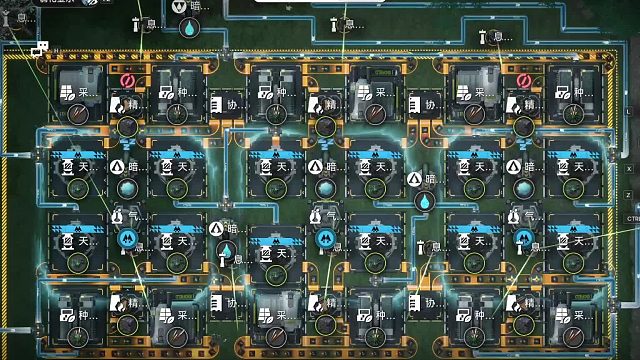Click the L key hint
This screenshot has height=360, width=640.
tap(629, 111)
